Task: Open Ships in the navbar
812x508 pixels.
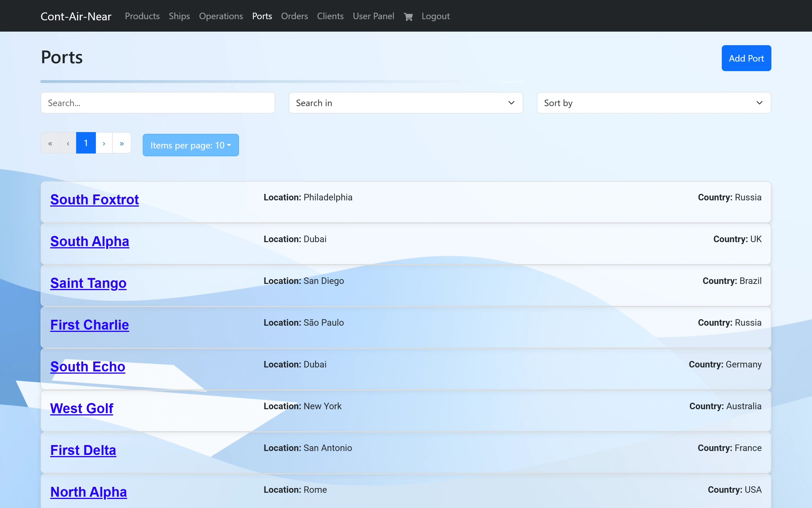Action: click(179, 16)
